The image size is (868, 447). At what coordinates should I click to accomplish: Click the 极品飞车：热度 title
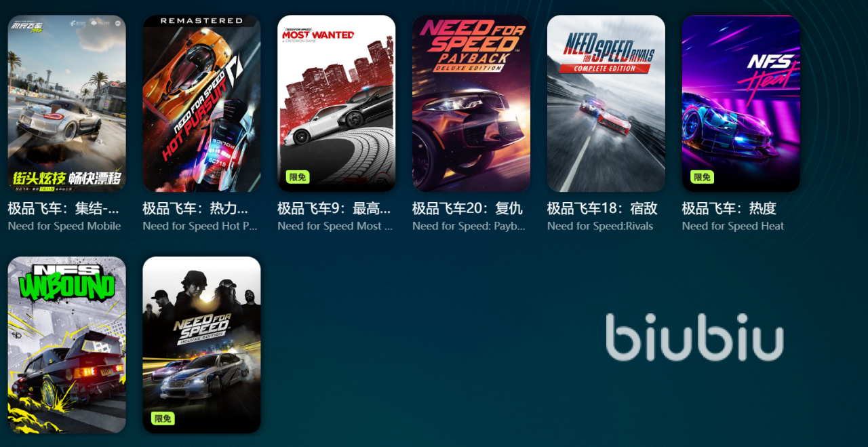tap(729, 208)
